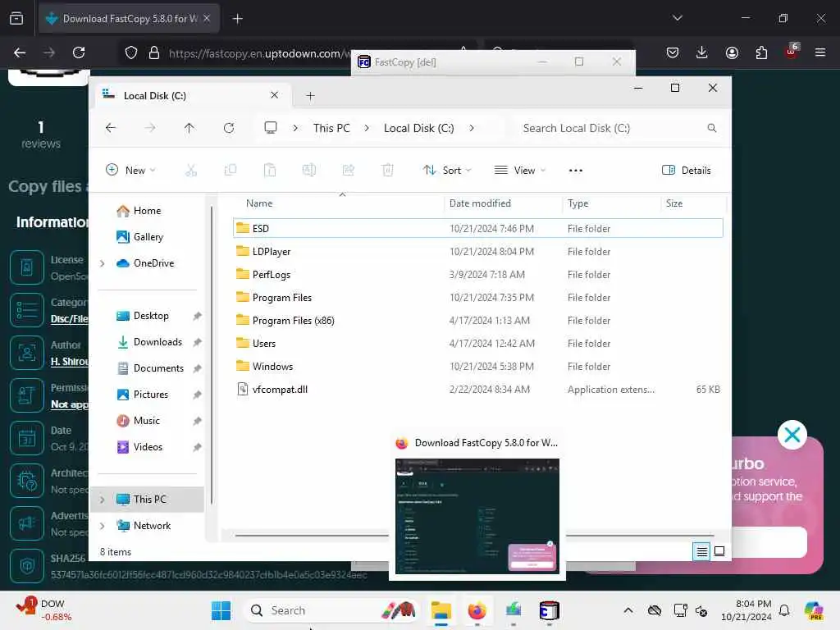Click the This PC breadcrumb
Image resolution: width=840 pixels, height=630 pixels.
pyautogui.click(x=331, y=128)
